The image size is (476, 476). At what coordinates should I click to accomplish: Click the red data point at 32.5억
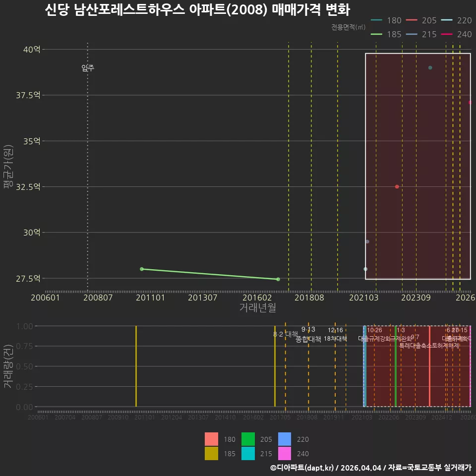397,187
